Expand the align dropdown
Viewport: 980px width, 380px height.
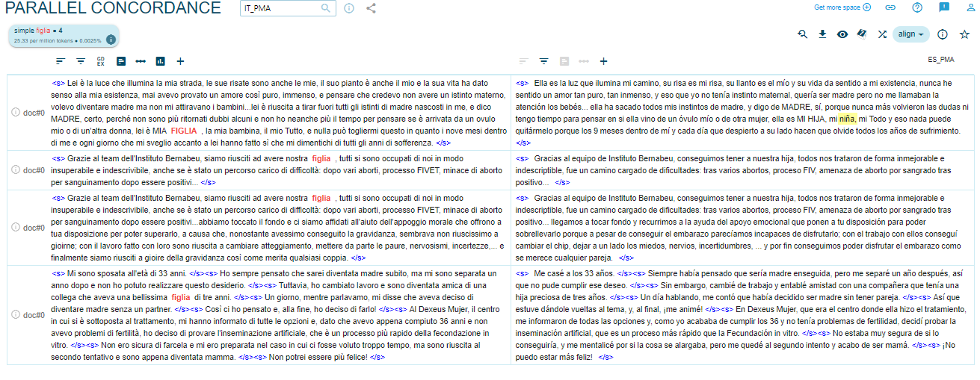(910, 34)
